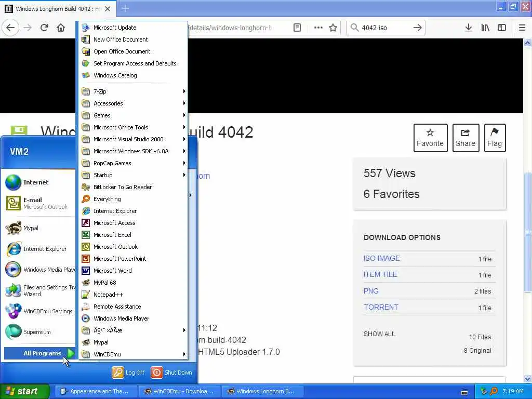Click the search go arrow next to 4042 iso
This screenshot has width=532, height=399.
[417, 28]
